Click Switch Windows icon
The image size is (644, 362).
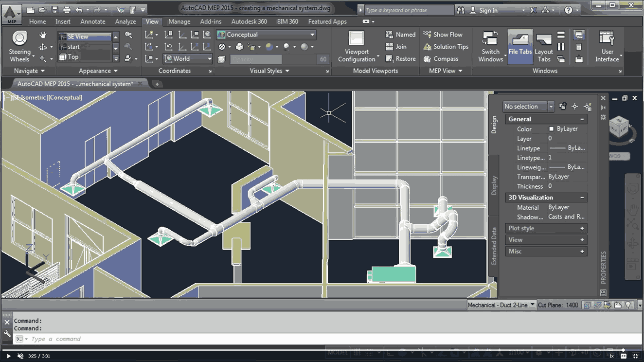tap(490, 38)
